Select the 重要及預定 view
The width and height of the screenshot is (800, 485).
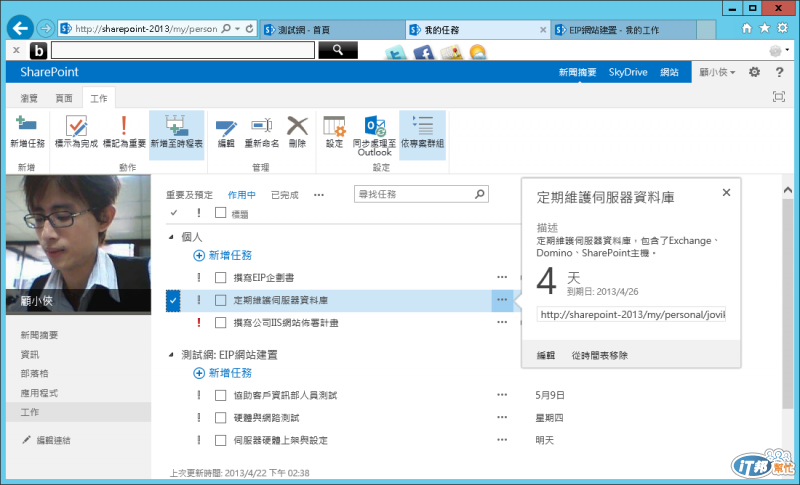[x=189, y=195]
